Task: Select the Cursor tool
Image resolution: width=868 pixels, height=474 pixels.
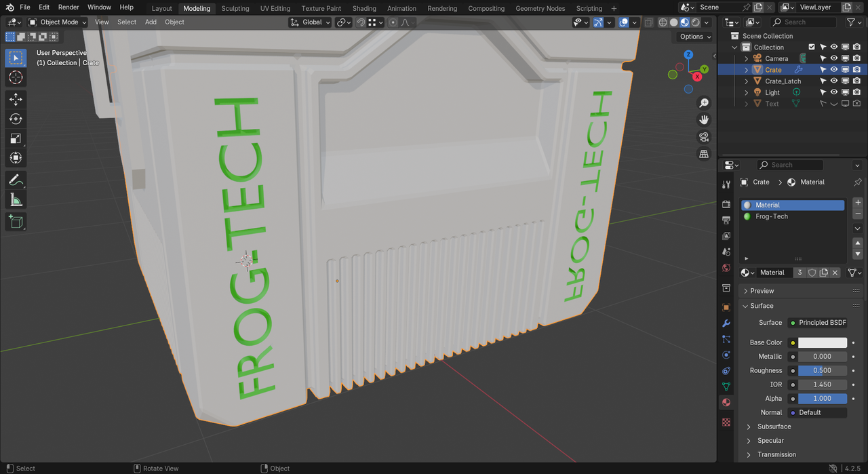Action: point(16,78)
